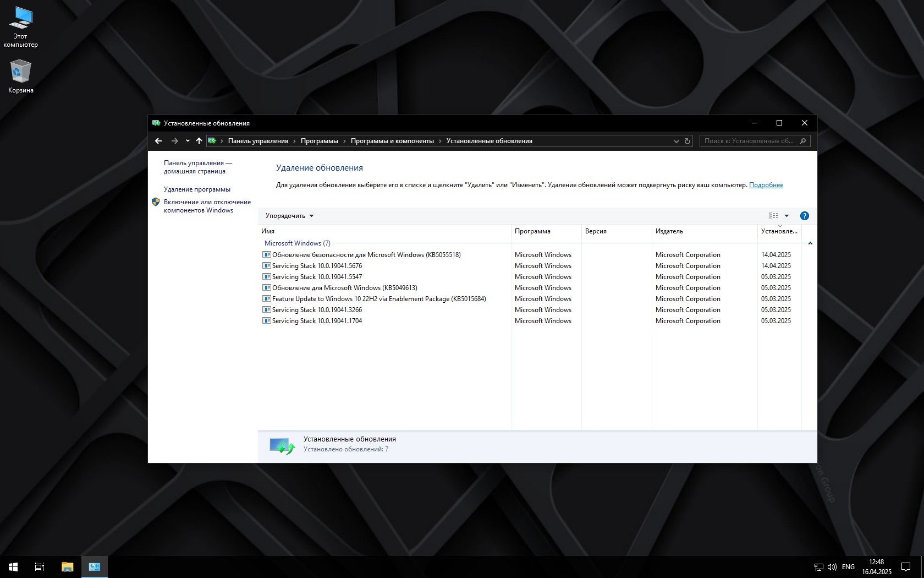Open the help question mark icon
The height and width of the screenshot is (578, 924).
[x=804, y=216]
